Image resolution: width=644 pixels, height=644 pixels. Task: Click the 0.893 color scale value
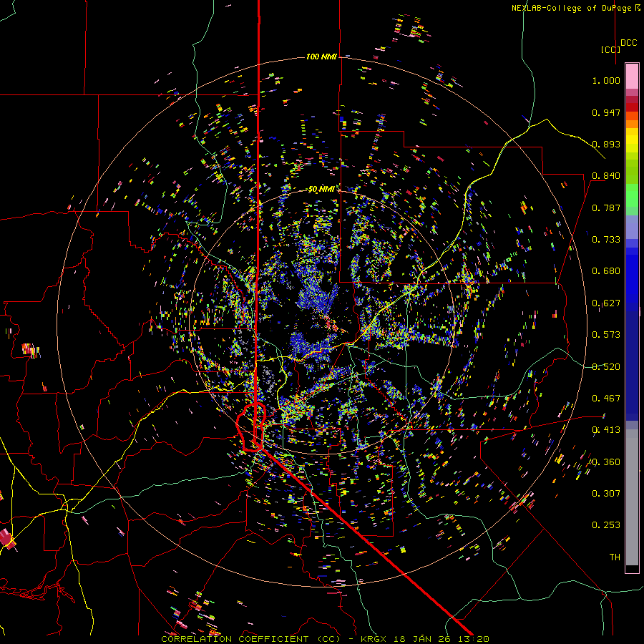(x=606, y=144)
